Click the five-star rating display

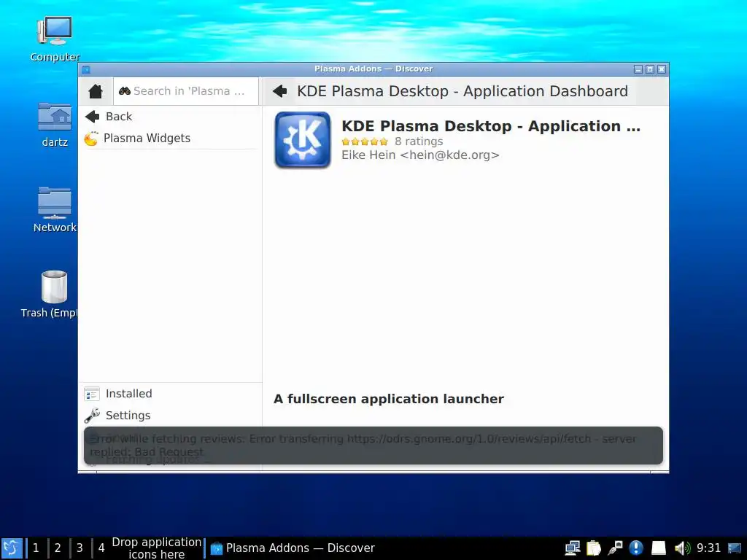click(365, 141)
